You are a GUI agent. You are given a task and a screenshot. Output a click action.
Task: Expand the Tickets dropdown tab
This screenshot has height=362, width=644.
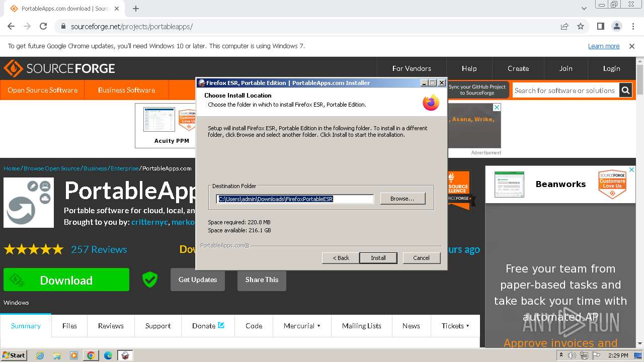click(455, 326)
